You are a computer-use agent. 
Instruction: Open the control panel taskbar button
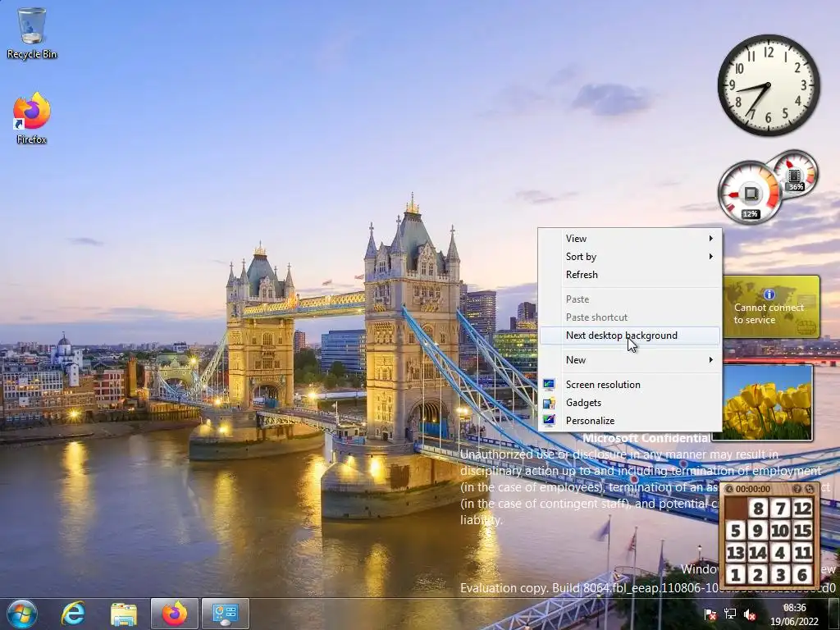(226, 614)
